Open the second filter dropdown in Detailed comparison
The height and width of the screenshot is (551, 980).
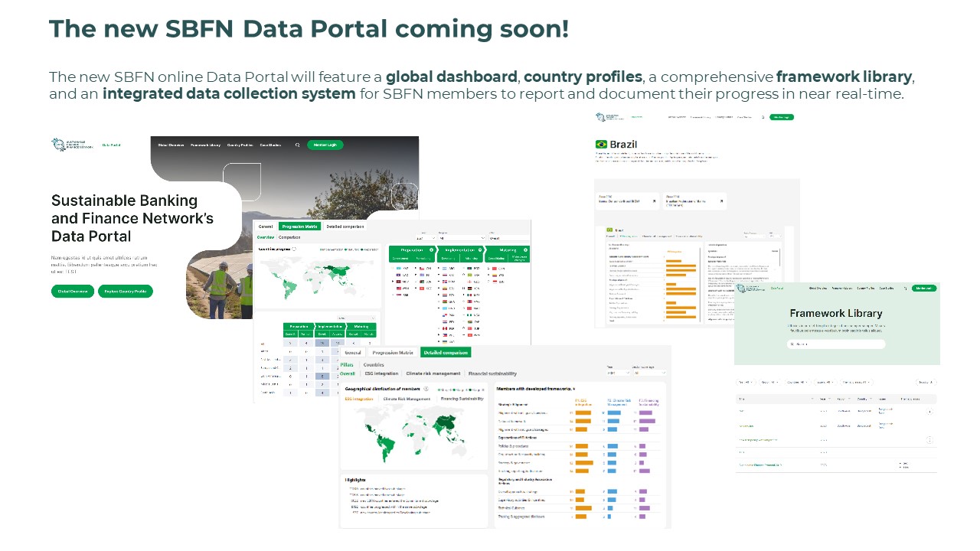649,373
